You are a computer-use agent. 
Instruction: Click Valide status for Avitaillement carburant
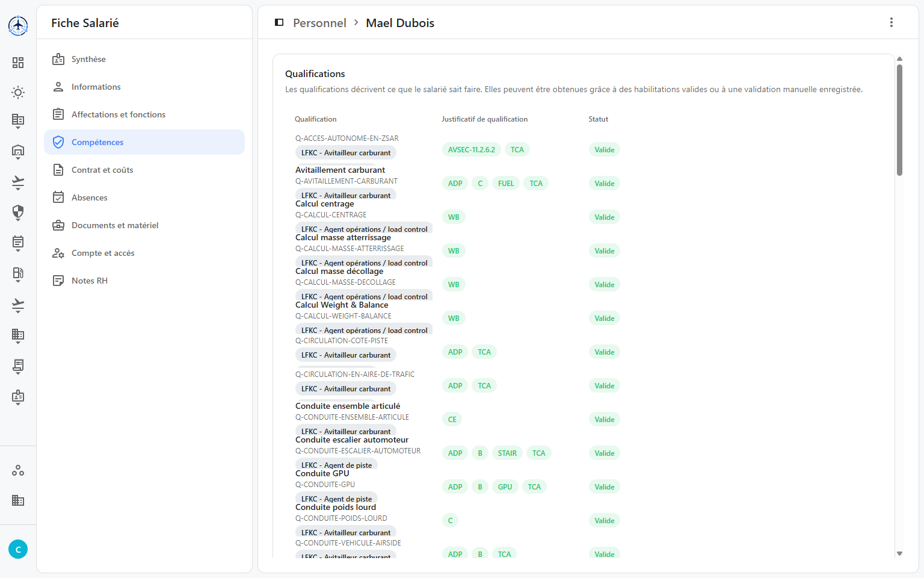[605, 184]
